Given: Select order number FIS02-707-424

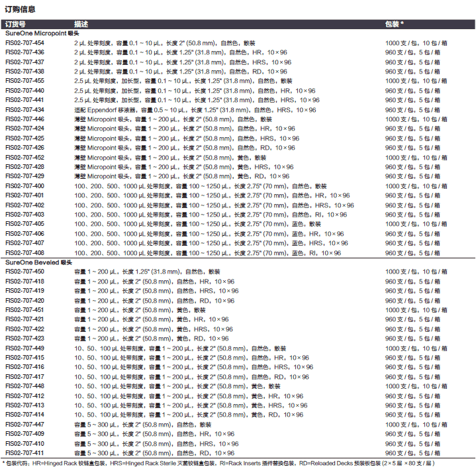Looking at the screenshot, I should coord(24,129).
